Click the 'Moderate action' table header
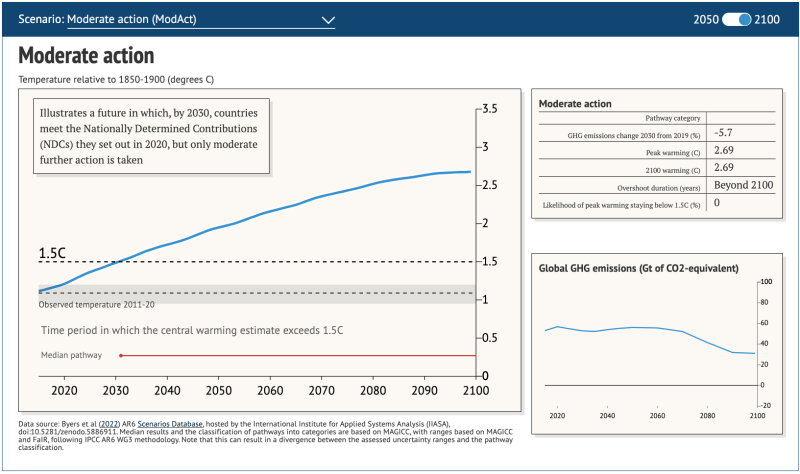Viewport: 800px width, 474px height. point(575,104)
